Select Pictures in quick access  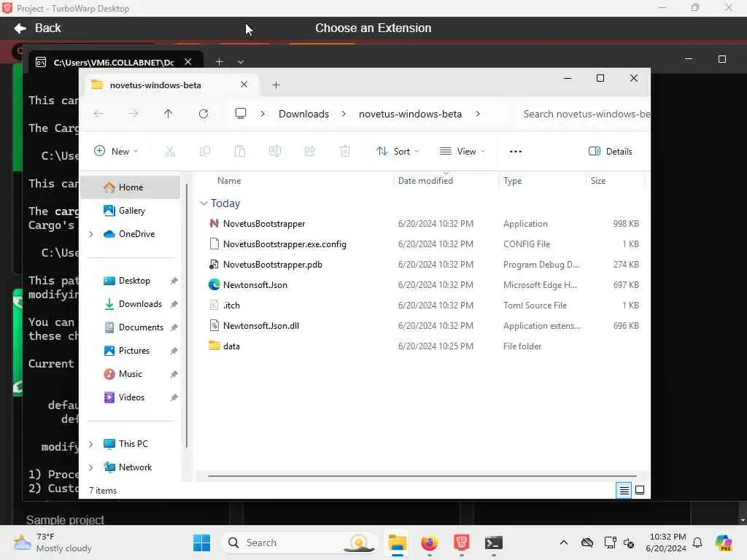131,351
